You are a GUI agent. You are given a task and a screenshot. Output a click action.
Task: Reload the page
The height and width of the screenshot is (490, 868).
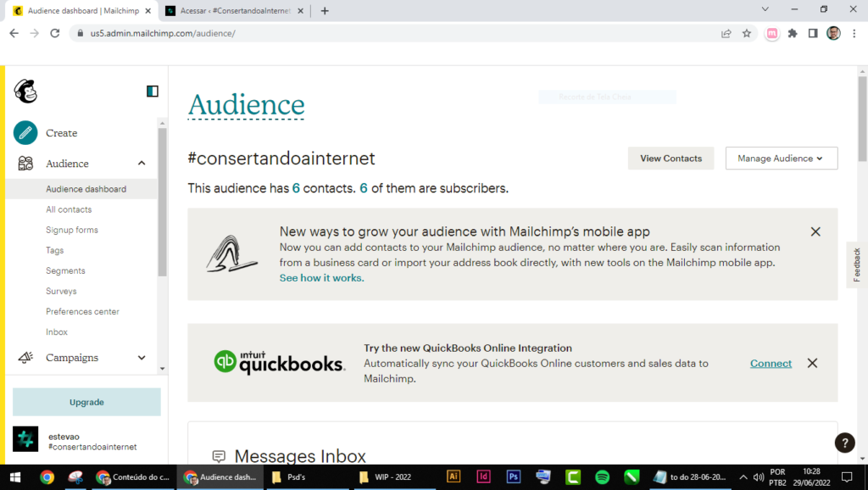coord(55,33)
